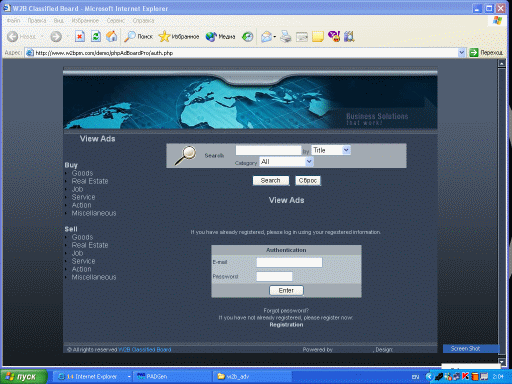Click the address bar URL field
Image resolution: width=512 pixels, height=384 pixels.
coord(246,53)
